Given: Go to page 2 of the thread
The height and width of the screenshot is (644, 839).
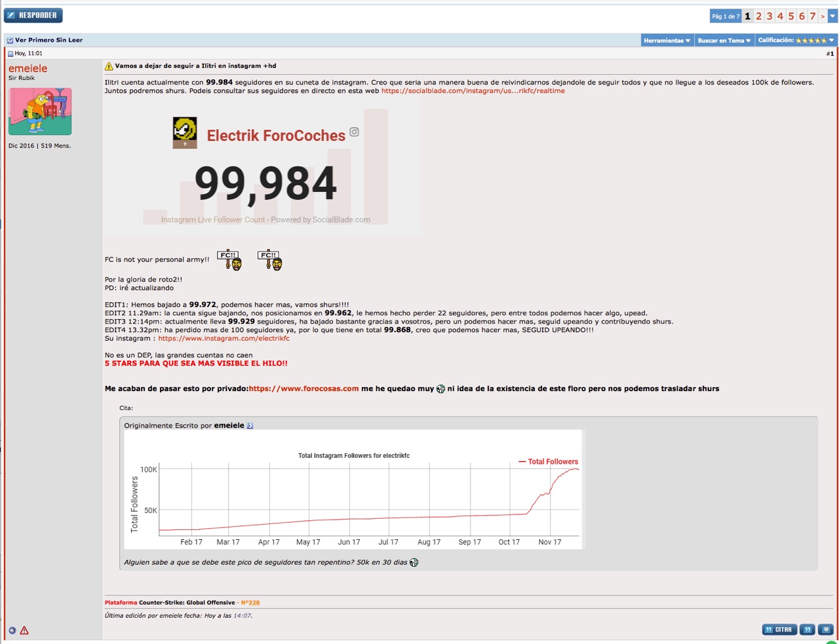Looking at the screenshot, I should coord(758,16).
